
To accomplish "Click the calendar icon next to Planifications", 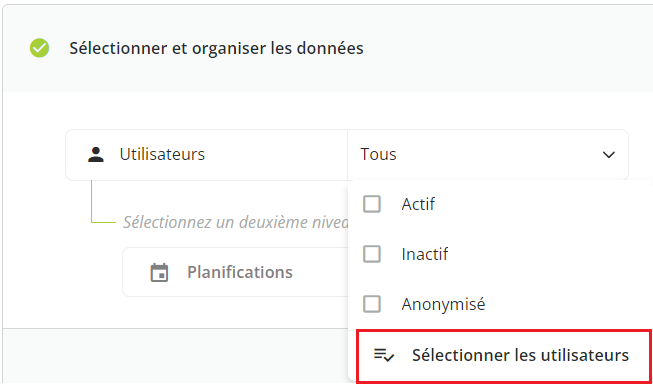I will click(159, 272).
